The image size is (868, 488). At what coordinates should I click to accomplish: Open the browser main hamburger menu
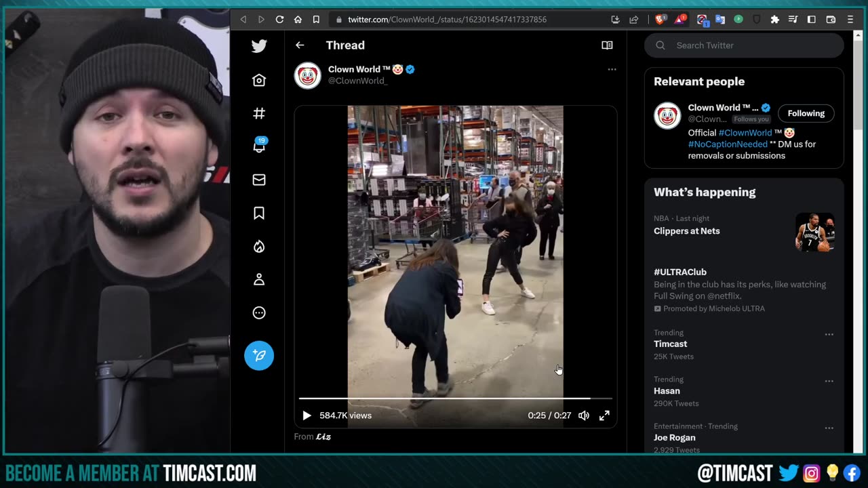(x=850, y=20)
